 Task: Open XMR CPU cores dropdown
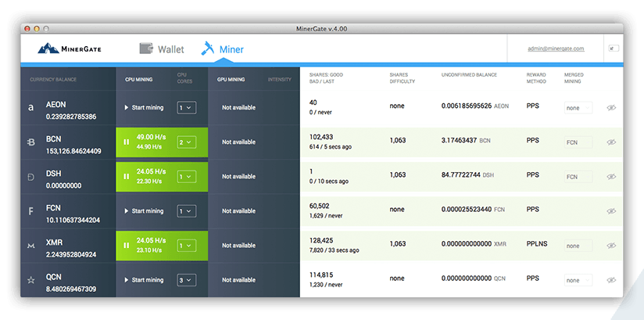(187, 246)
